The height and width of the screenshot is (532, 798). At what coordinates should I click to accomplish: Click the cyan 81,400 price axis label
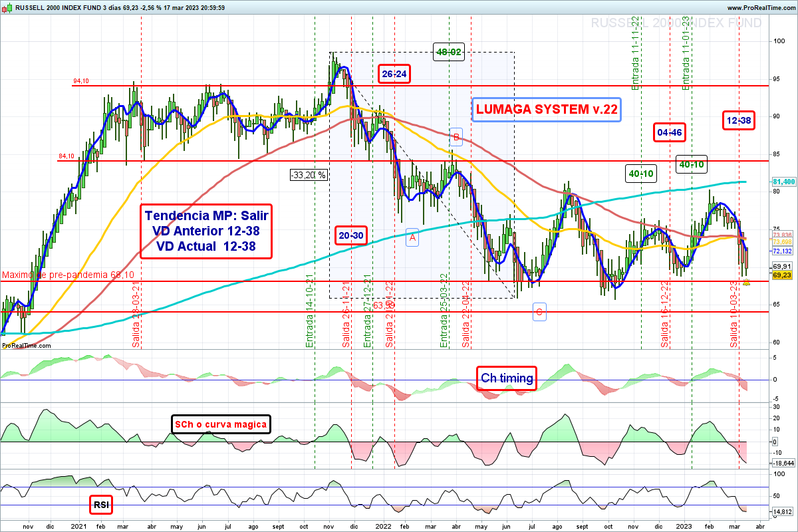(784, 182)
